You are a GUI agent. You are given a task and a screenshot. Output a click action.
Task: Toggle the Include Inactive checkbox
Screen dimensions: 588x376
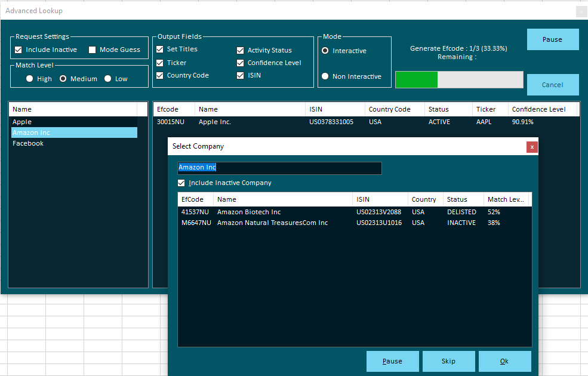pos(19,50)
